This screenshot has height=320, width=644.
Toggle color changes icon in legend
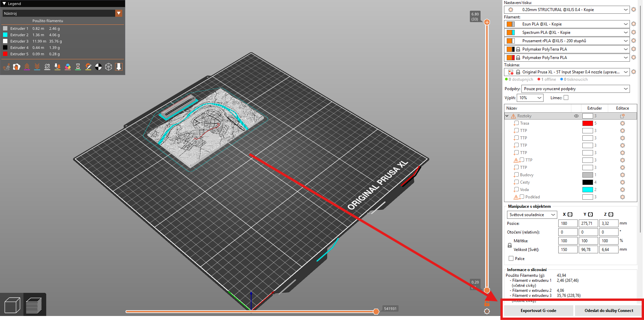coord(68,67)
